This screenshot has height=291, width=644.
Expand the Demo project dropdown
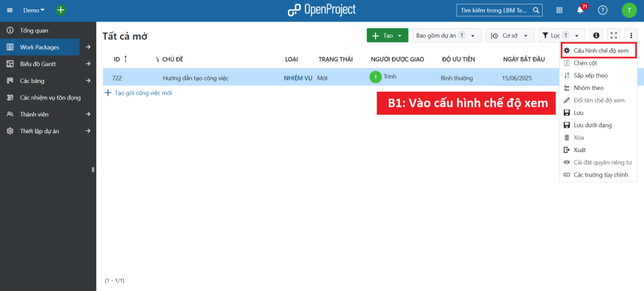point(34,11)
